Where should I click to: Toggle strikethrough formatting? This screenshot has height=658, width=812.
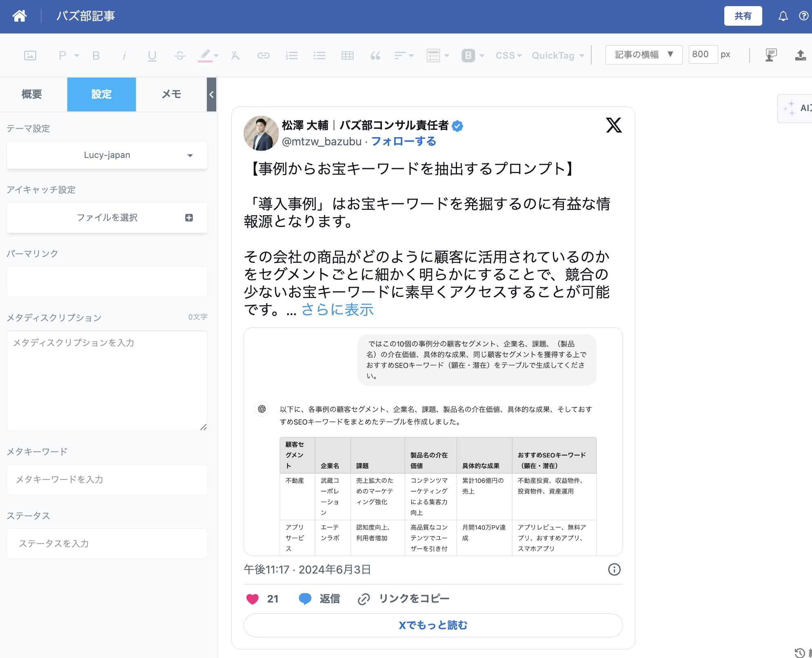click(x=180, y=56)
